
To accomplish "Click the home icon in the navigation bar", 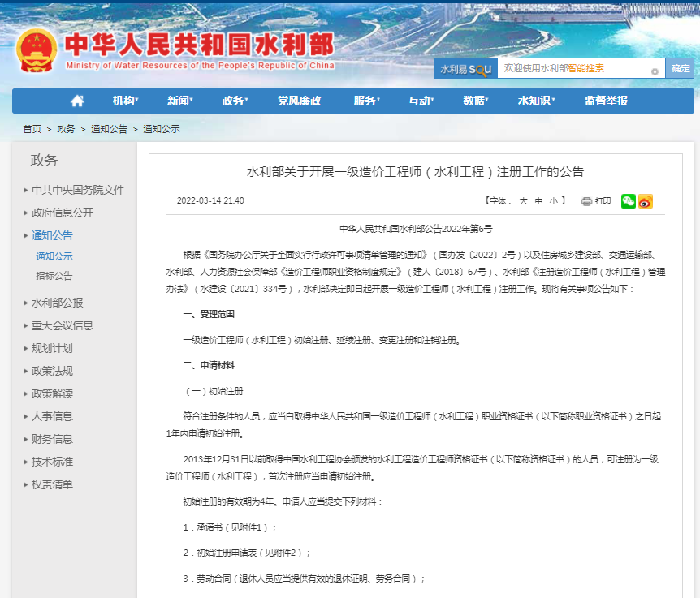I will tap(76, 100).
